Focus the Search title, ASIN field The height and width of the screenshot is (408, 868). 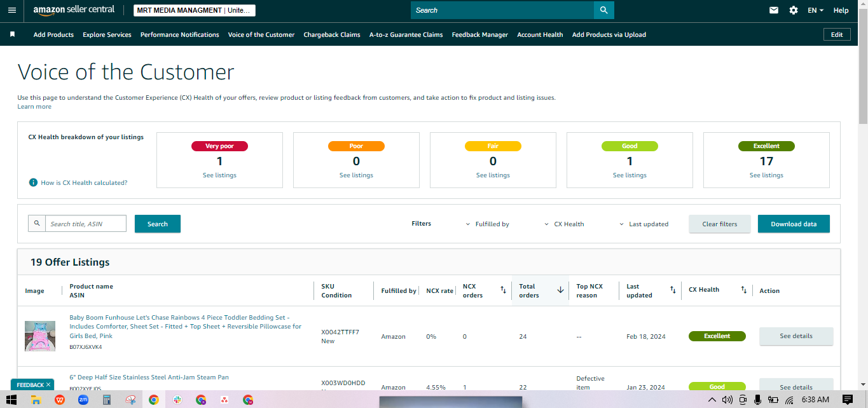pos(86,224)
